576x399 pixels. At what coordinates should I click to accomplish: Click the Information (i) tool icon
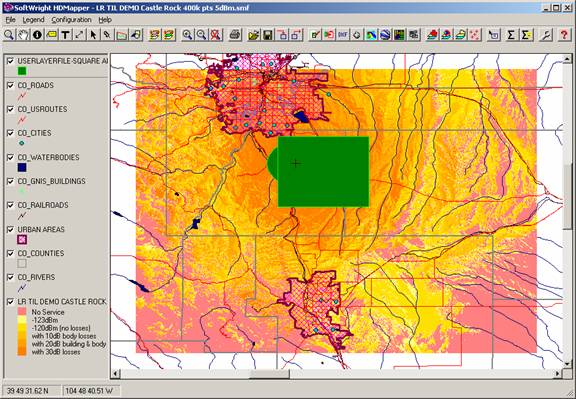pos(37,35)
